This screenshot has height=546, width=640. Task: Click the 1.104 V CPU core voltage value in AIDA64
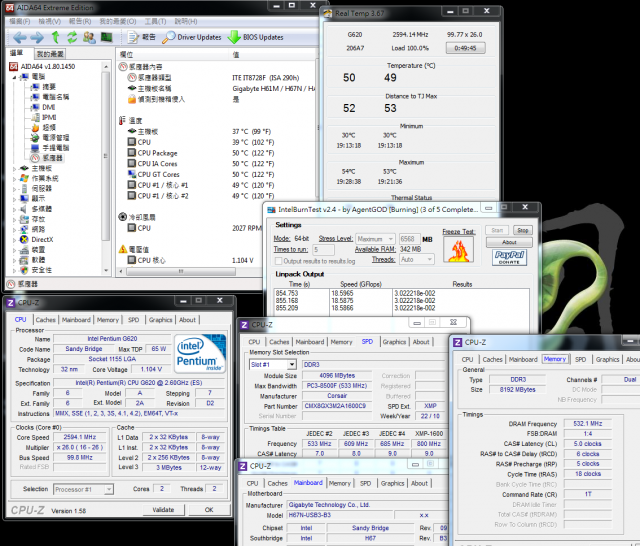tap(243, 260)
